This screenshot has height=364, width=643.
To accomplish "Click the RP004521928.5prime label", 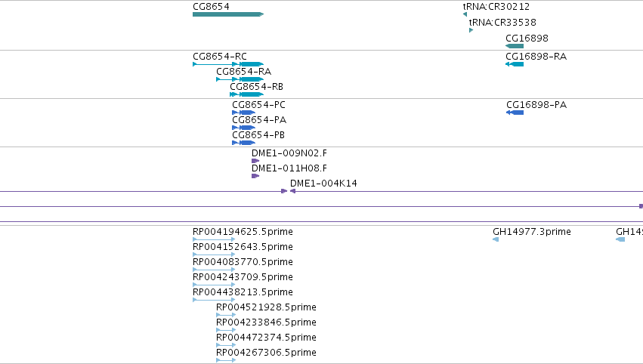I will point(266,307).
